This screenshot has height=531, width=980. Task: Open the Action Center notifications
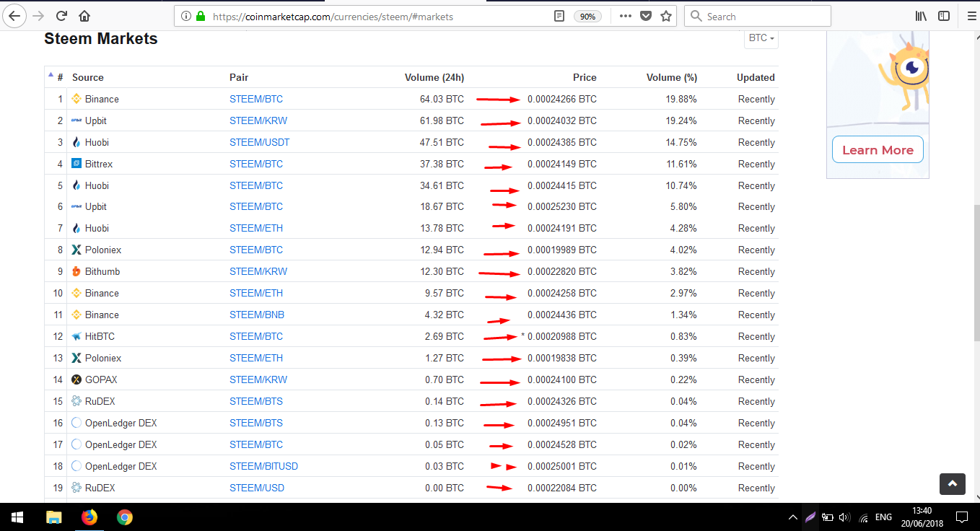(x=962, y=517)
